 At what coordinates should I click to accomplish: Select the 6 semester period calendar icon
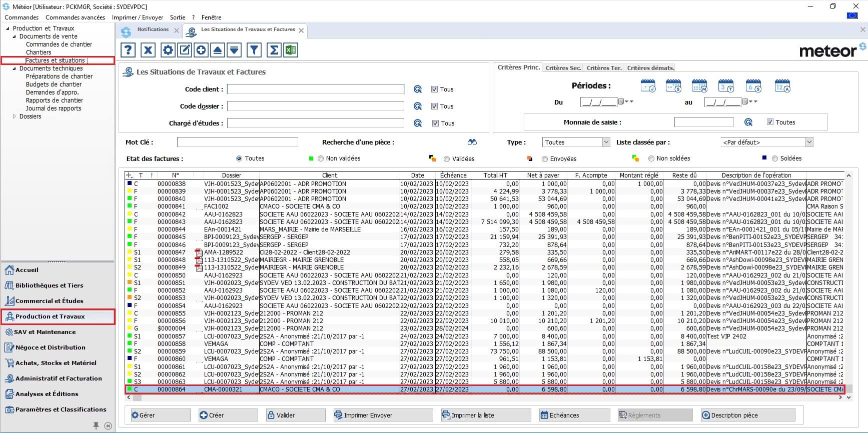[753, 86]
